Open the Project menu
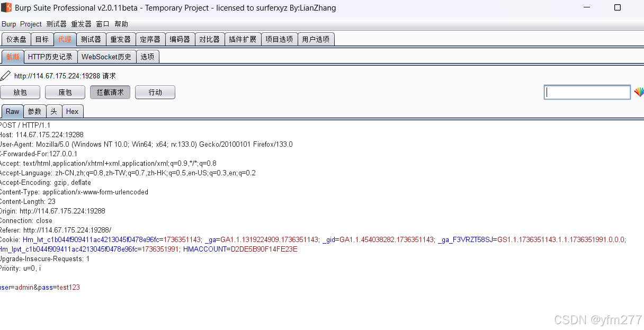The width and height of the screenshot is (644, 330). click(x=31, y=24)
